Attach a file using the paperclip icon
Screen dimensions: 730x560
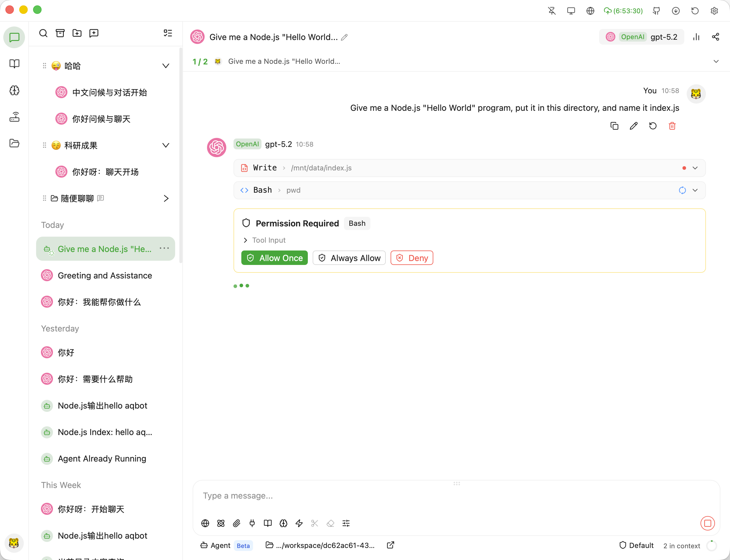click(237, 523)
